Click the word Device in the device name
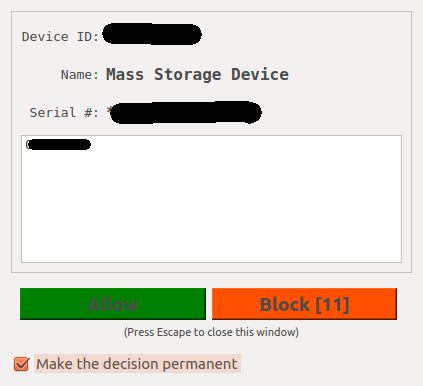Viewport: 423px width, 386px height. pos(260,74)
